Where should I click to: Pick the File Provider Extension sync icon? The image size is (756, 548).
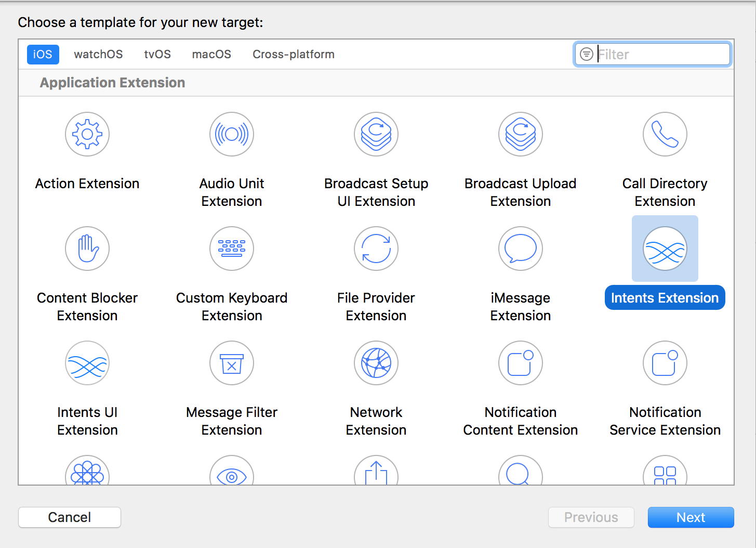(x=376, y=249)
